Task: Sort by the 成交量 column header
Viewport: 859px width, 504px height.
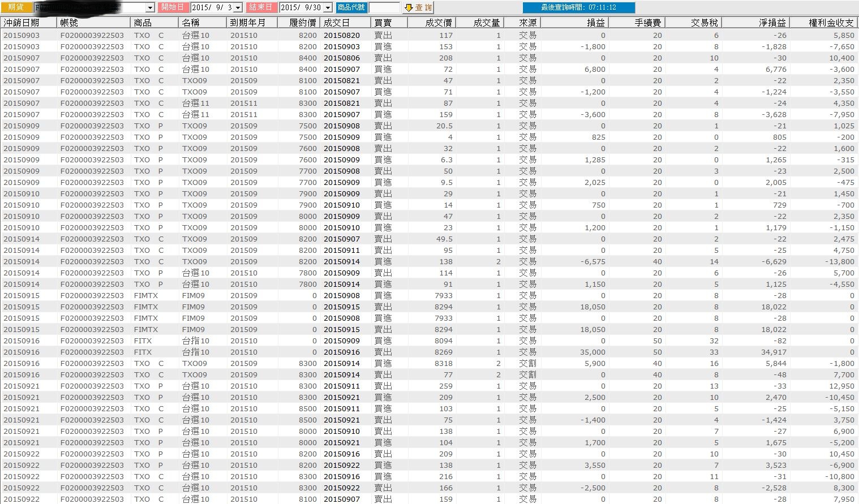Action: pyautogui.click(x=480, y=23)
